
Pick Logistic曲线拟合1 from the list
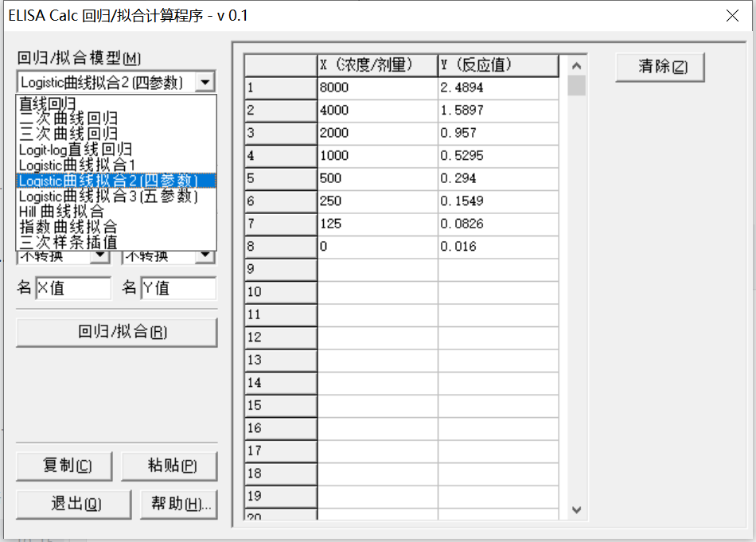click(x=116, y=165)
